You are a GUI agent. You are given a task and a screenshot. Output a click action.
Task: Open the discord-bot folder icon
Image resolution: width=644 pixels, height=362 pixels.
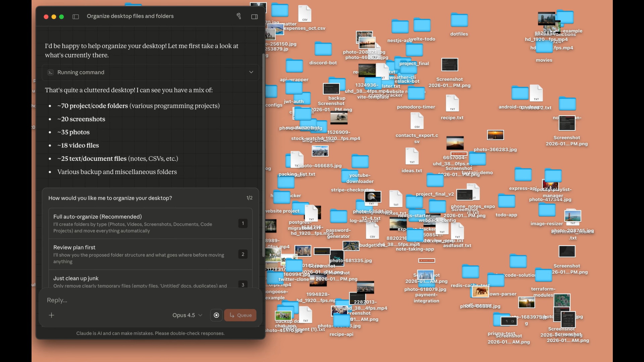tap(323, 50)
